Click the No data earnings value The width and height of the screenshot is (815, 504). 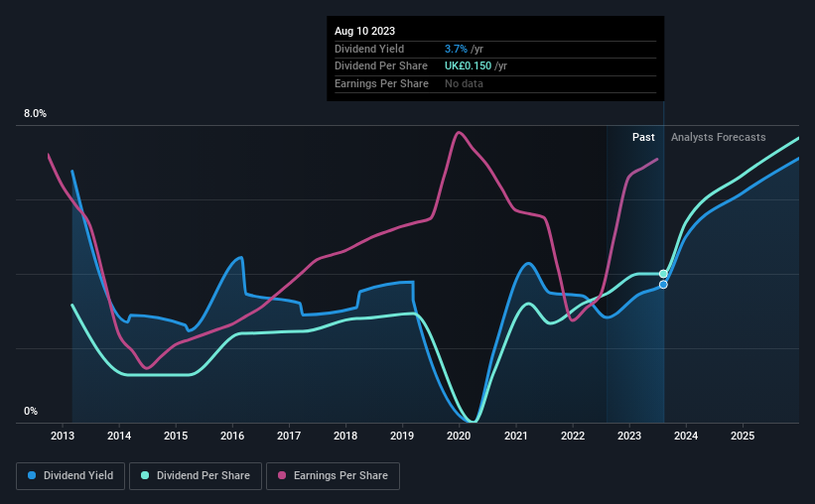(x=464, y=83)
